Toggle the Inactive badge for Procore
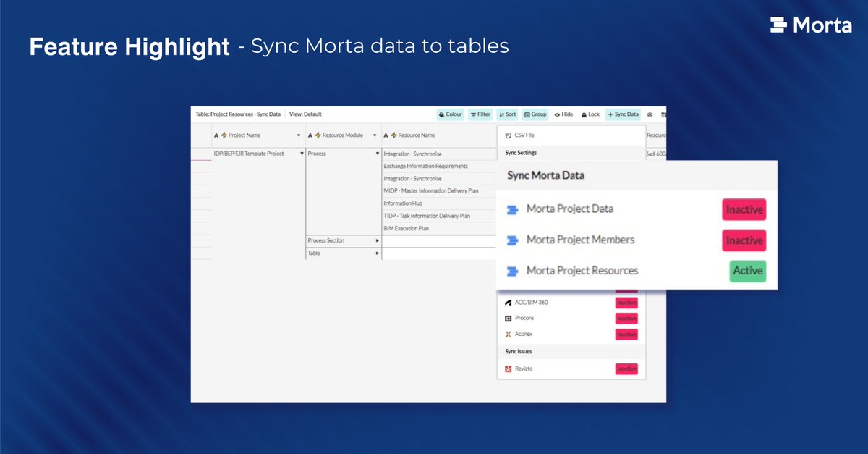The height and width of the screenshot is (454, 868). point(626,319)
